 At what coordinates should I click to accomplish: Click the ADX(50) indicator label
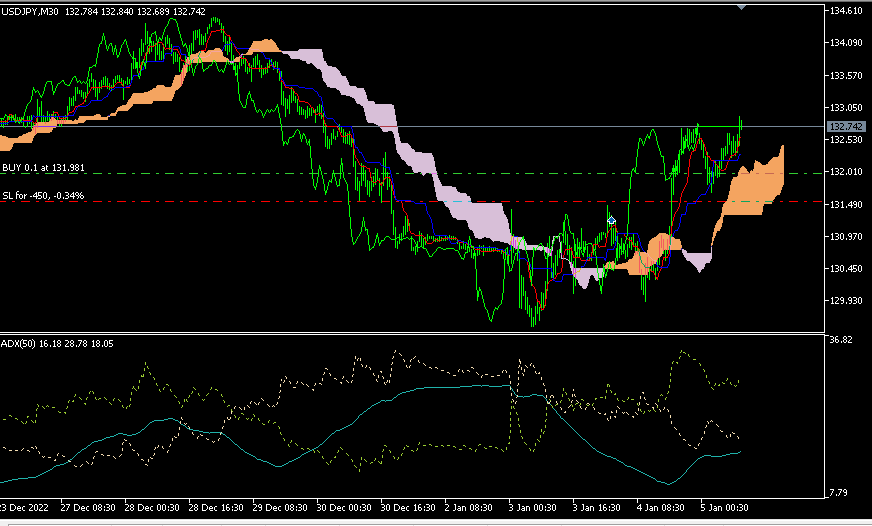point(19,344)
